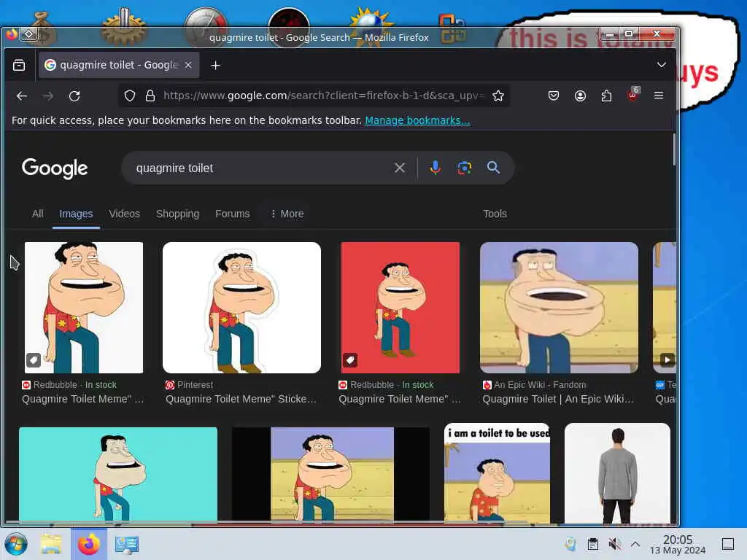View site security lock info
Viewport: 747px width, 560px height.
[x=150, y=96]
